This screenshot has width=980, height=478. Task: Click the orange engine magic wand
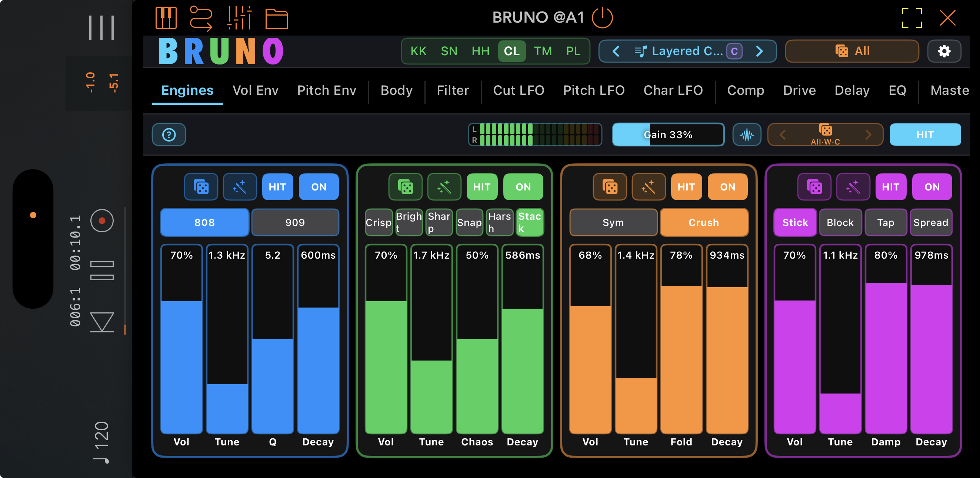[x=648, y=187]
